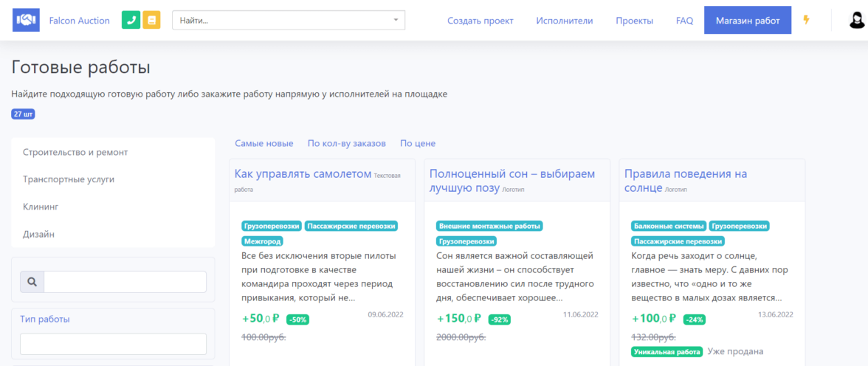Viewport: 868px width, 366px height.
Task: Open the user avatar profile
Action: pyautogui.click(x=857, y=20)
